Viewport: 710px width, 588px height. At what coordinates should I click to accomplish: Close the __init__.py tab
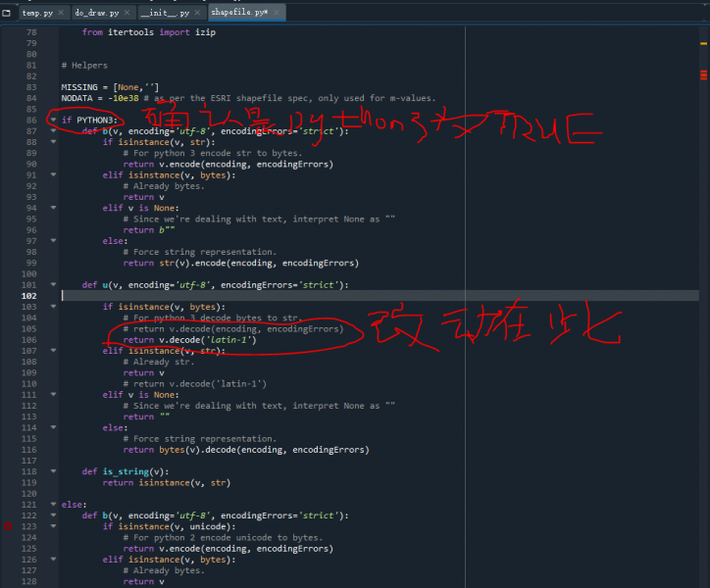point(196,13)
